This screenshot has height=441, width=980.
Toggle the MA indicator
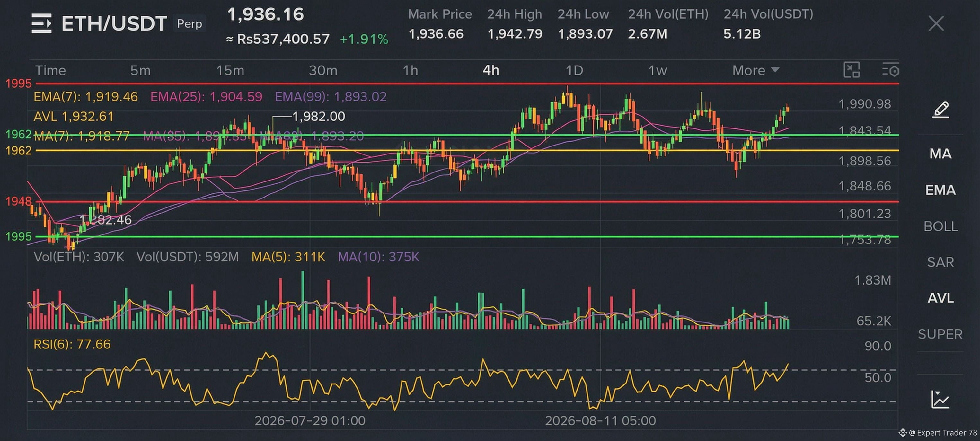click(940, 154)
